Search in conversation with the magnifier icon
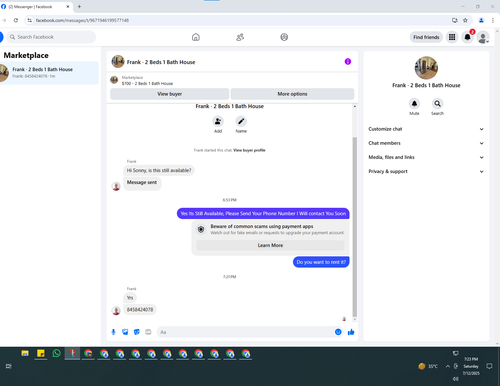This screenshot has width=500, height=386. coord(437,104)
